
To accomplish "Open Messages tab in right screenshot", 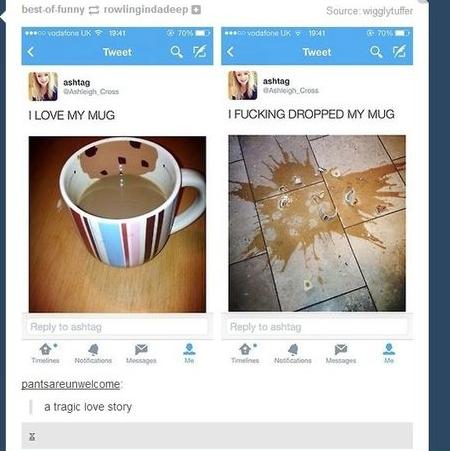I will [341, 353].
